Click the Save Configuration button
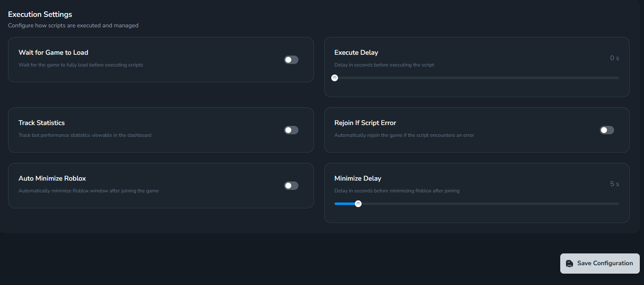The image size is (644, 285). click(599, 263)
